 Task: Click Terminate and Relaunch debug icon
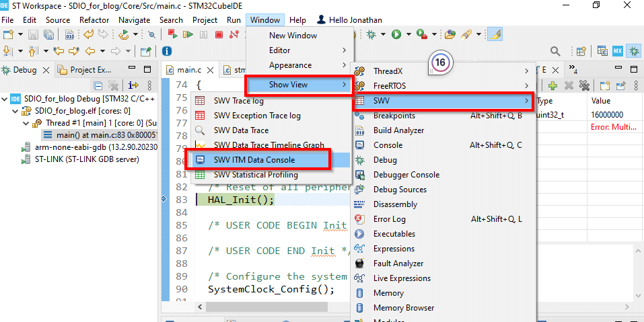pos(173,35)
